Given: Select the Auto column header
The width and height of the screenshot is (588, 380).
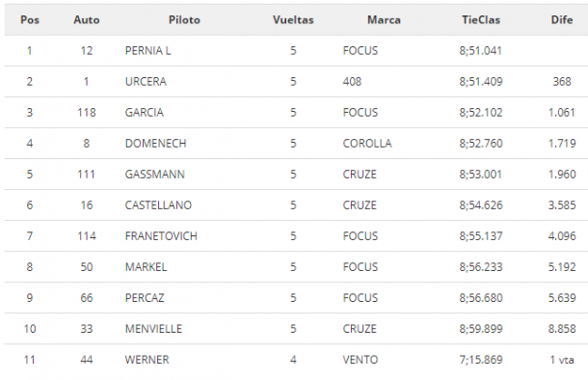Looking at the screenshot, I should pyautogui.click(x=86, y=20).
